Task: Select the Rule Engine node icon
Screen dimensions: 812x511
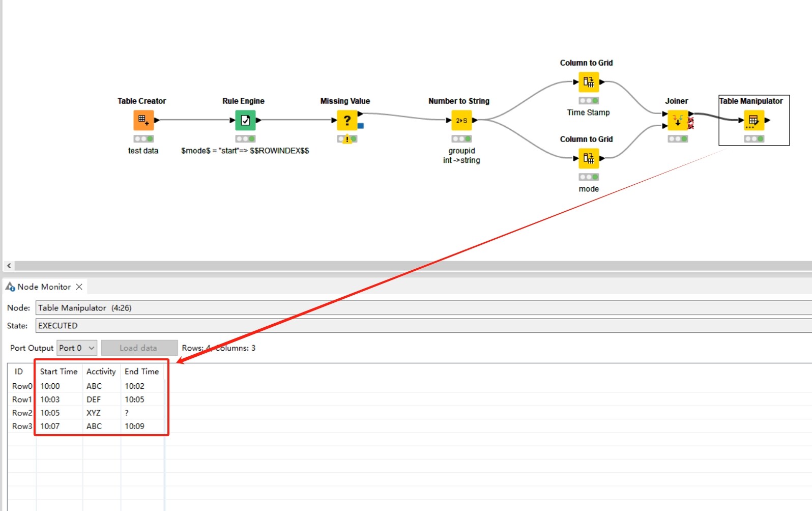Action: click(x=245, y=120)
